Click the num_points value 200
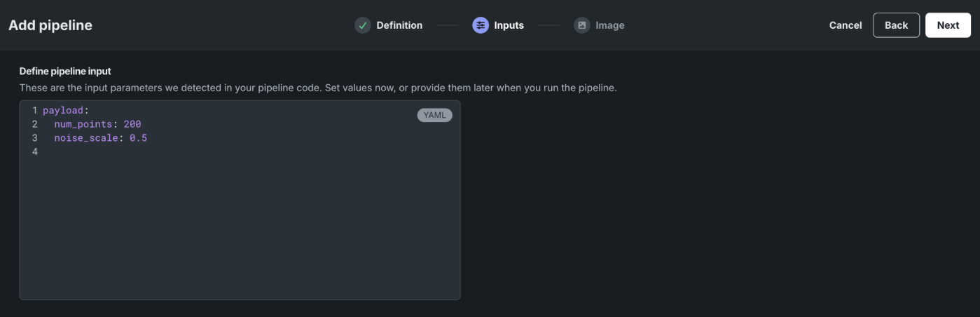Image resolution: width=980 pixels, height=317 pixels. pyautogui.click(x=132, y=124)
